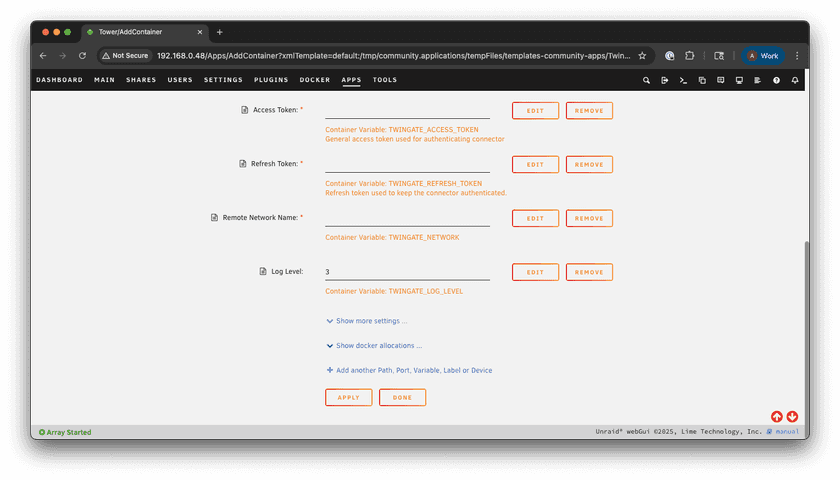This screenshot has width=840, height=480.
Task: Click the document icon beside Remote Network Name
Action: [x=214, y=218]
